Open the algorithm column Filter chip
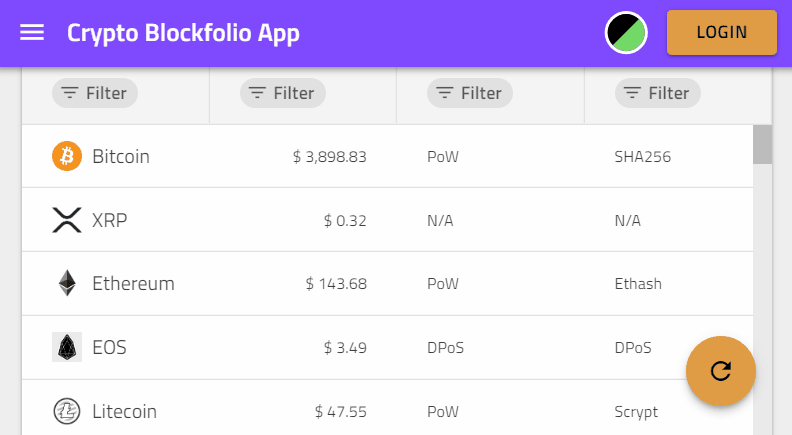 click(x=658, y=93)
